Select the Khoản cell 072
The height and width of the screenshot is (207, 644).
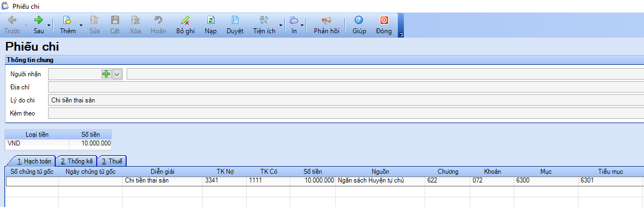[x=492, y=180]
